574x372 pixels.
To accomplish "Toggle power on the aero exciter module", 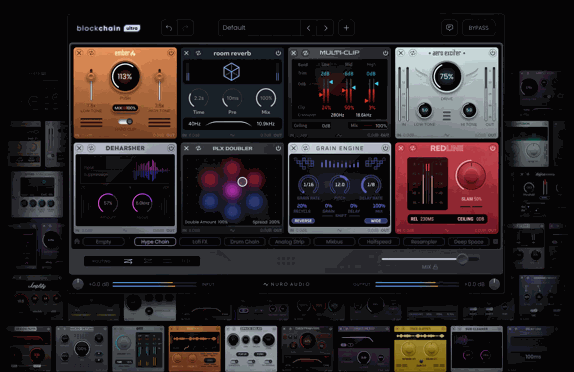I will [493, 53].
